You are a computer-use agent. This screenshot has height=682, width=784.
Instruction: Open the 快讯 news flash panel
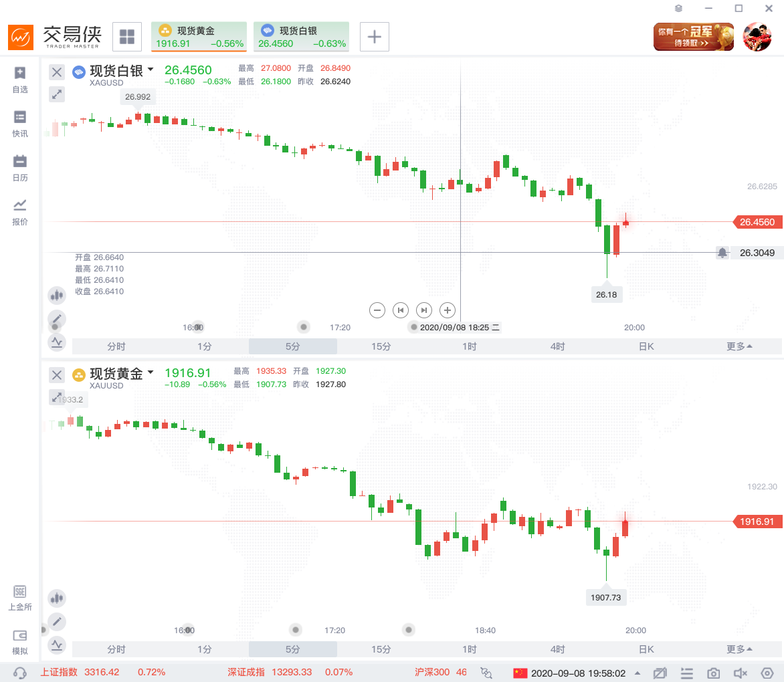pos(20,124)
